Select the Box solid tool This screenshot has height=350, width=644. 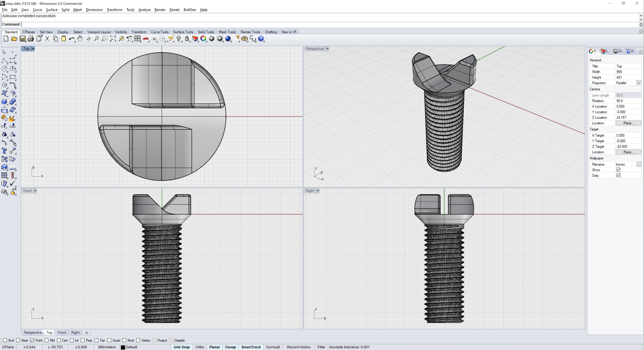pyautogui.click(x=4, y=102)
